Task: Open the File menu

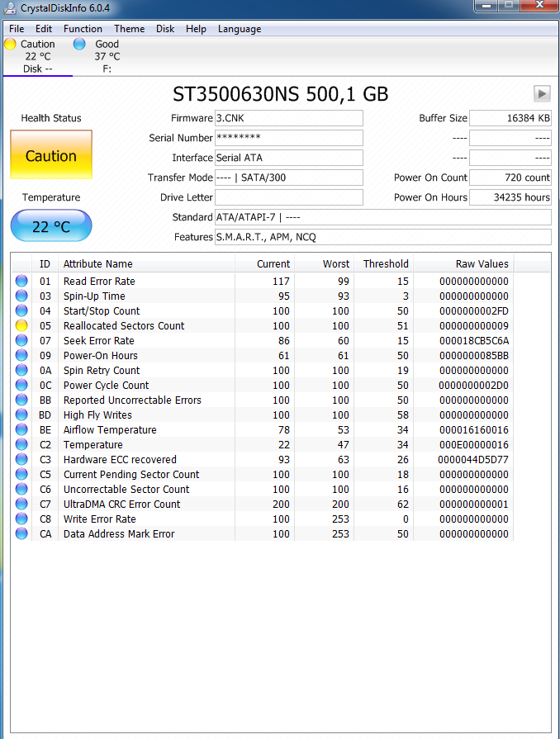Action: tap(17, 29)
